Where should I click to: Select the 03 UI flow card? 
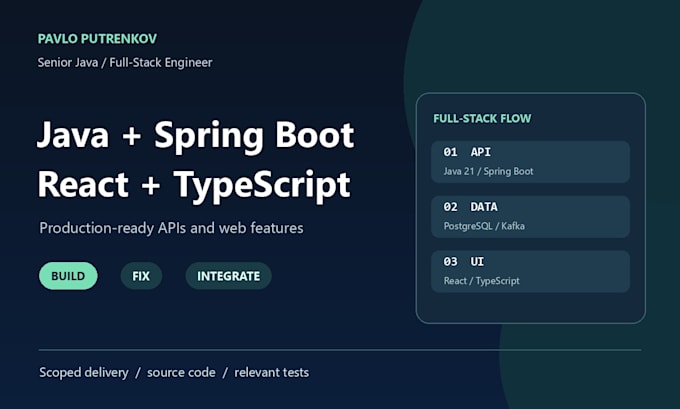pos(530,272)
